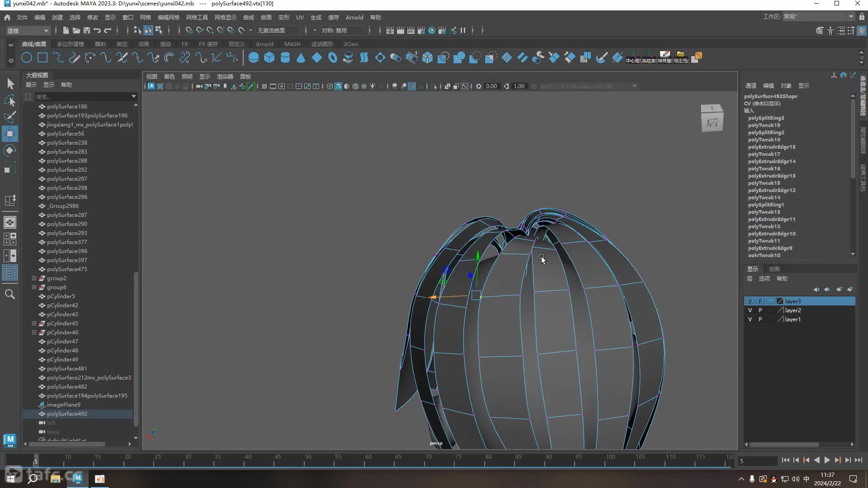
Task: Open the 对称 symmetry dropdown
Action: [x=342, y=30]
